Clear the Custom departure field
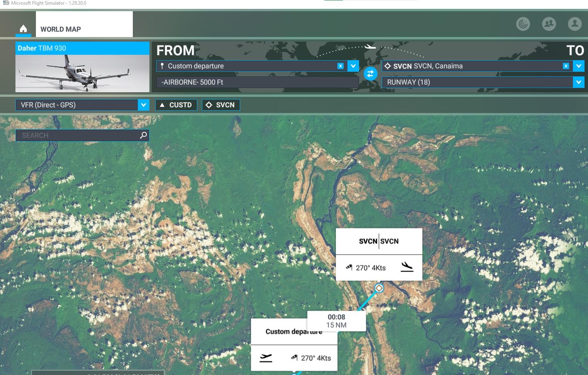Screen dimensions: 588x375 (340, 66)
